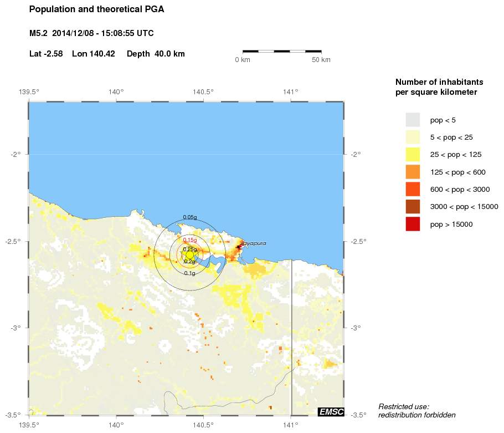Pick the brown '3000 < pop < 15000' swatch
Viewport: 504px width, 433px height.
413,207
